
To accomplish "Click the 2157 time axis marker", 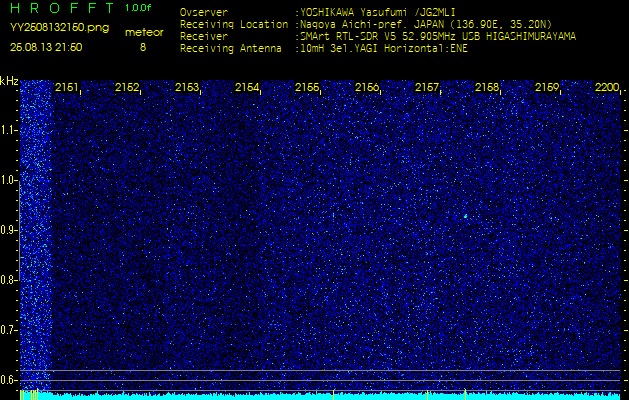I will click(427, 87).
